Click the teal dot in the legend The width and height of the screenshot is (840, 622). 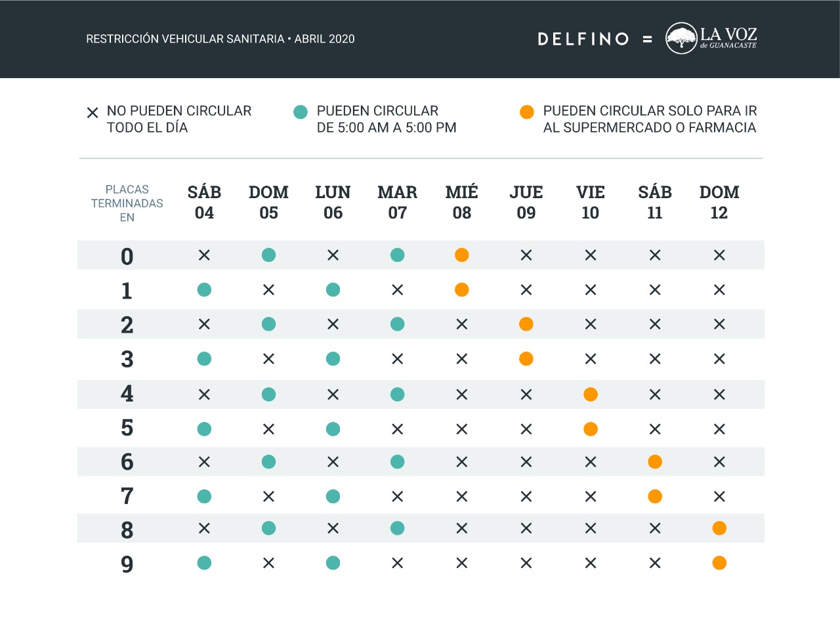click(x=300, y=112)
